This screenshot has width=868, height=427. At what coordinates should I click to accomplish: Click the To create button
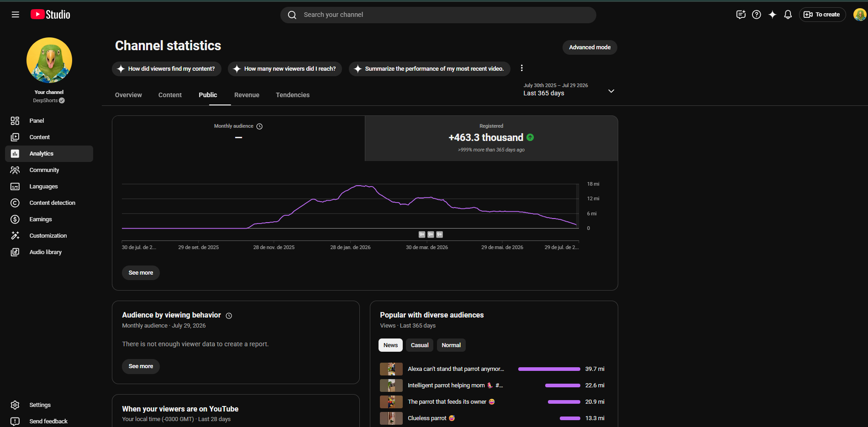point(822,15)
